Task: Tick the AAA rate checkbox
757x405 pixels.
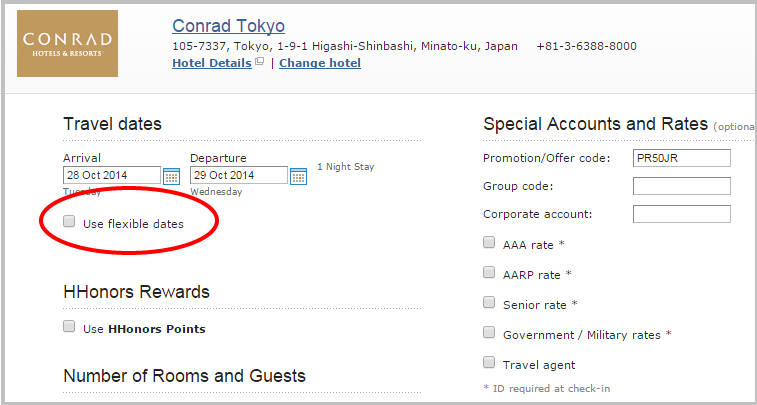Action: point(489,242)
